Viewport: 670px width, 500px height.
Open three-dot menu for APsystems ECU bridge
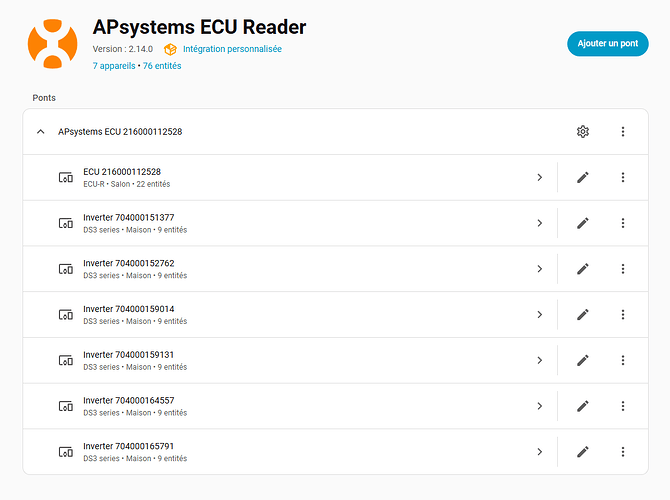tap(623, 132)
